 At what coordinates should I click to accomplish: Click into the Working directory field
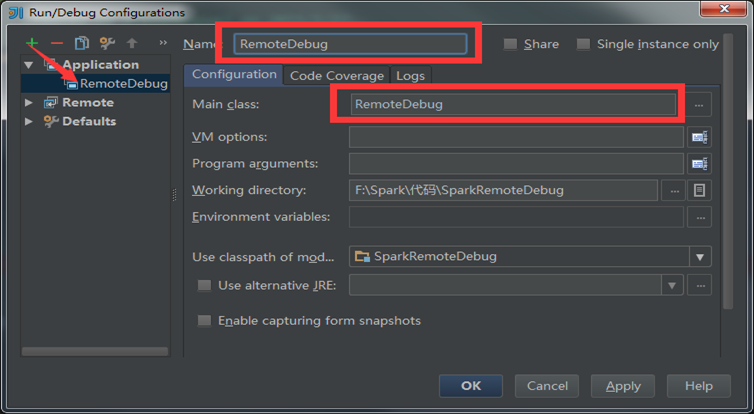(503, 191)
